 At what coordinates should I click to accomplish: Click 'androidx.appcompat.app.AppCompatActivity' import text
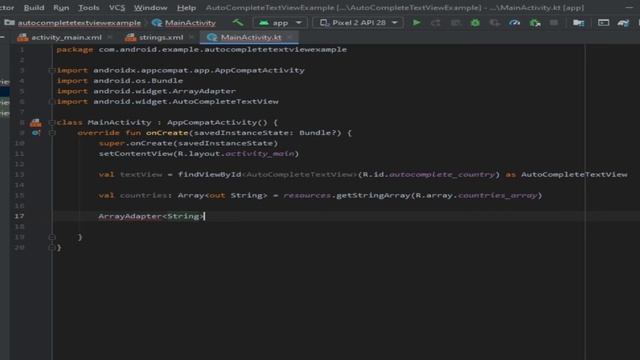coord(199,70)
